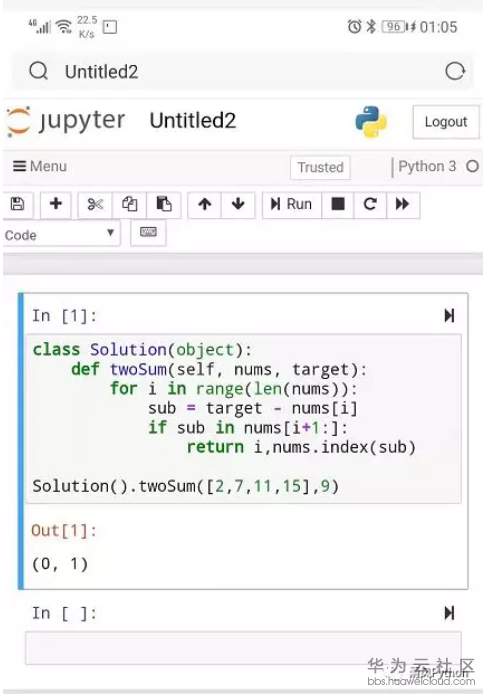Run cell In [1] play icon
489x696 pixels.
point(449,316)
